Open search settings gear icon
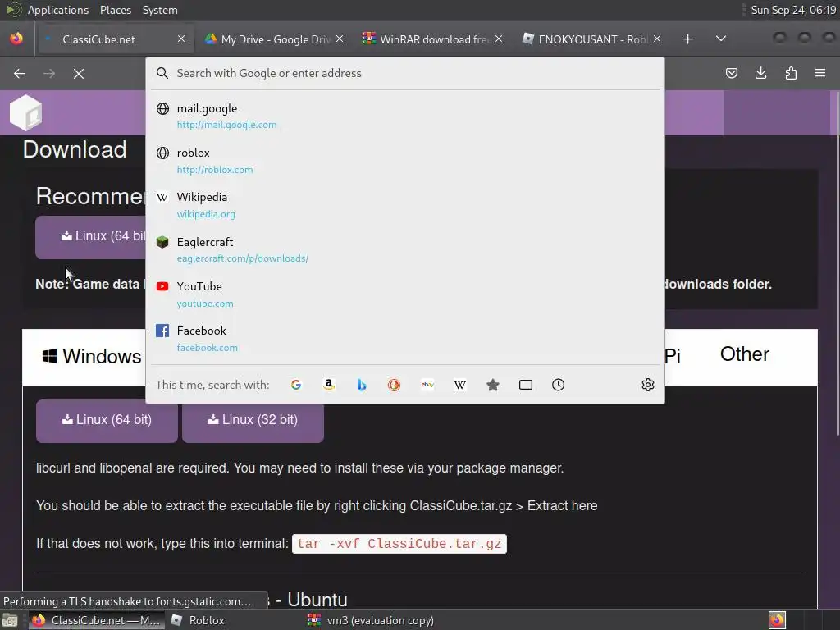 click(x=648, y=385)
